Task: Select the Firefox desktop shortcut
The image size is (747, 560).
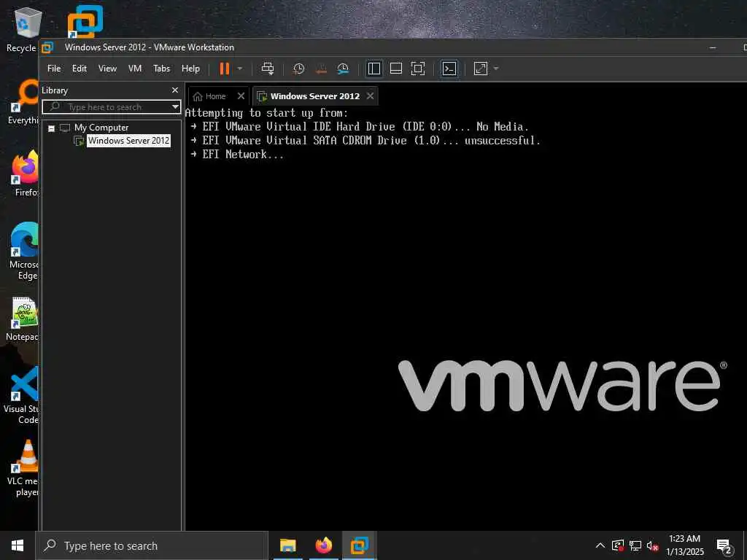Action: [25, 174]
